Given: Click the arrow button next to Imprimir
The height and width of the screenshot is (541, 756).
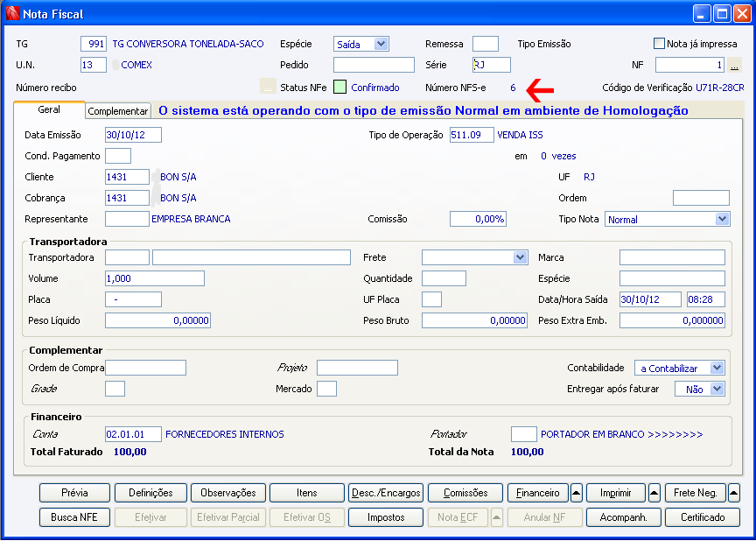Looking at the screenshot, I should (654, 493).
